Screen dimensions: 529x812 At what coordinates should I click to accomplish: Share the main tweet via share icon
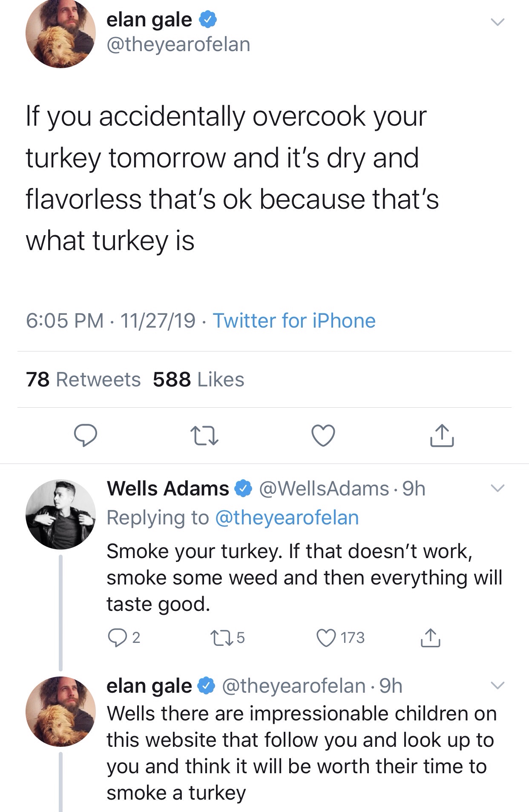pyautogui.click(x=442, y=435)
